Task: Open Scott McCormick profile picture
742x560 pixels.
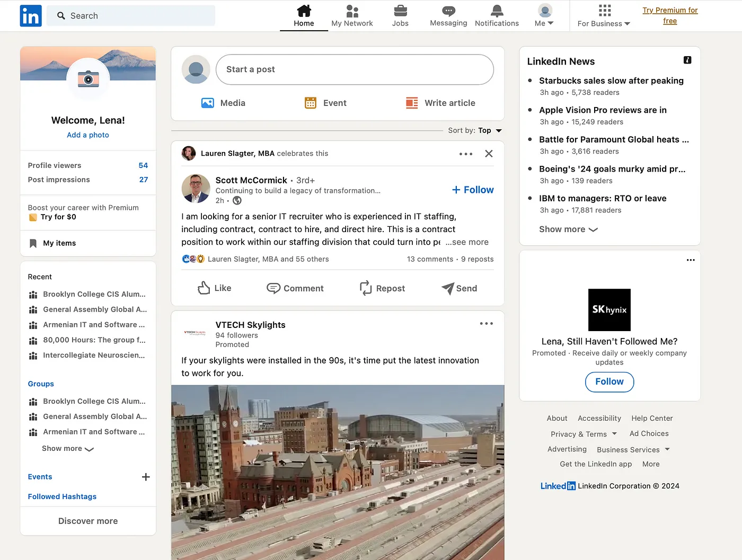Action: pyautogui.click(x=196, y=189)
